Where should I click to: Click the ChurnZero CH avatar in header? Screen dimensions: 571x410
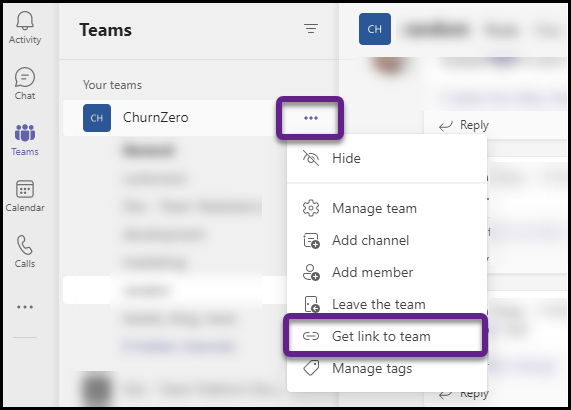coord(375,29)
